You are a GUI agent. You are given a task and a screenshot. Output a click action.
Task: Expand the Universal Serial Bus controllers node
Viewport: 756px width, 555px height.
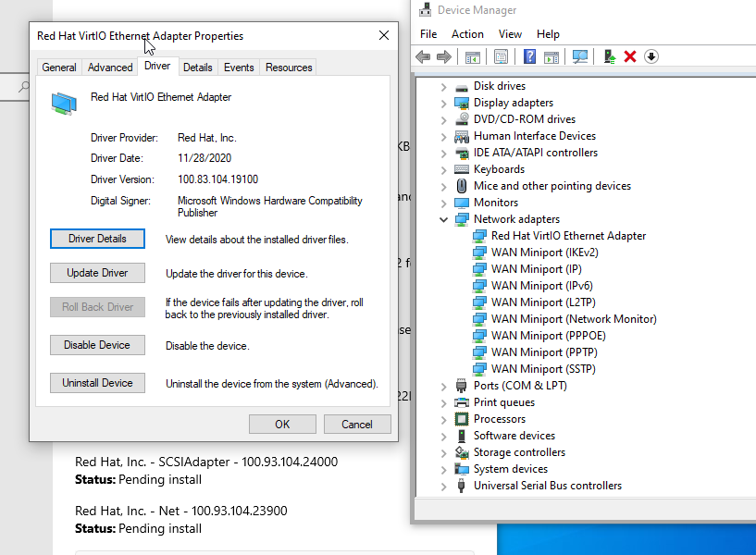point(443,487)
